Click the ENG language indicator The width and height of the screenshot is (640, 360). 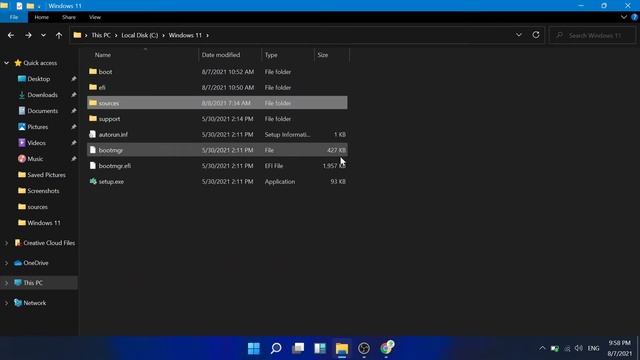[593, 348]
